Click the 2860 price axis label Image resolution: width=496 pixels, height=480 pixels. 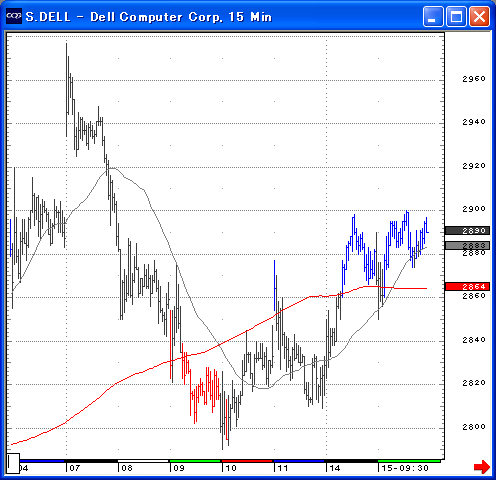[x=474, y=296]
